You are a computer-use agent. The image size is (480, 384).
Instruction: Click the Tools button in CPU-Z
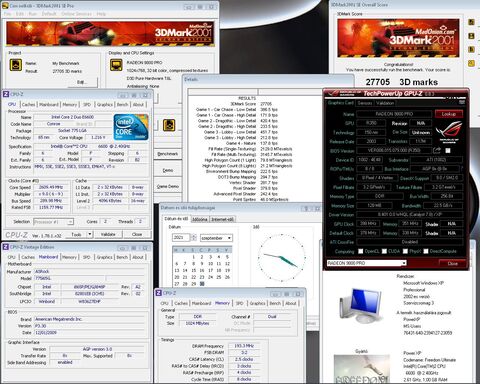coord(76,234)
